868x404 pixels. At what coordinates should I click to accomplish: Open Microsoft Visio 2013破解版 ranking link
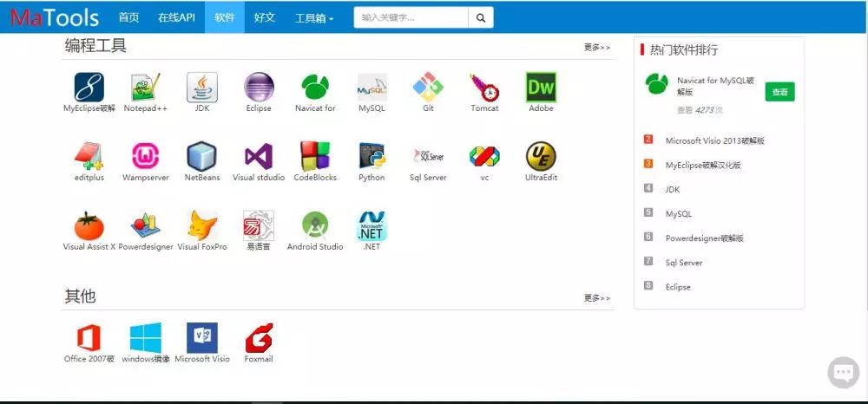pyautogui.click(x=714, y=141)
